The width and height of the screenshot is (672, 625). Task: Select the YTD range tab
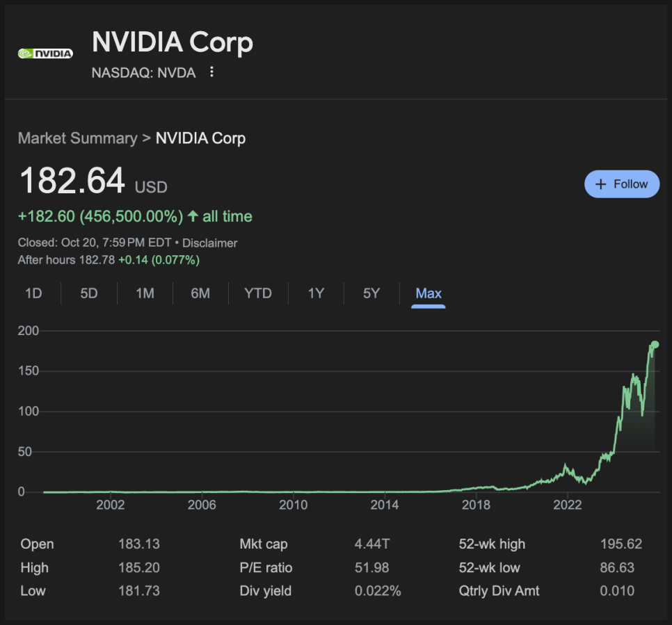coord(258,293)
